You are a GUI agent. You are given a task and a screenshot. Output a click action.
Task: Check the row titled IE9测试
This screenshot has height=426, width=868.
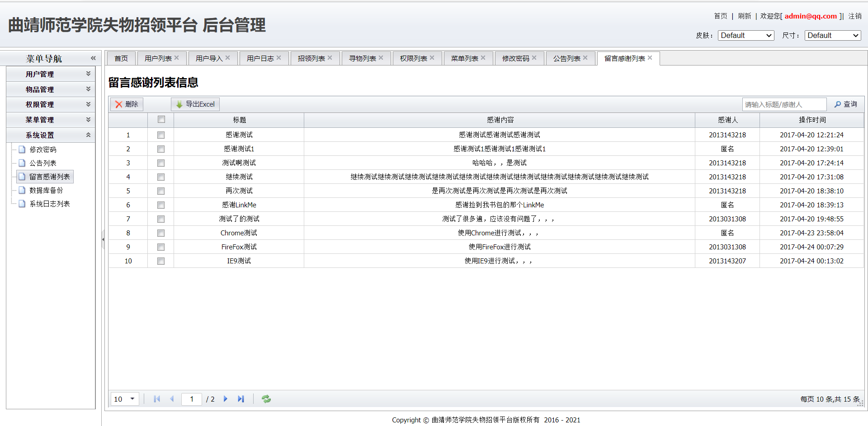coord(161,261)
